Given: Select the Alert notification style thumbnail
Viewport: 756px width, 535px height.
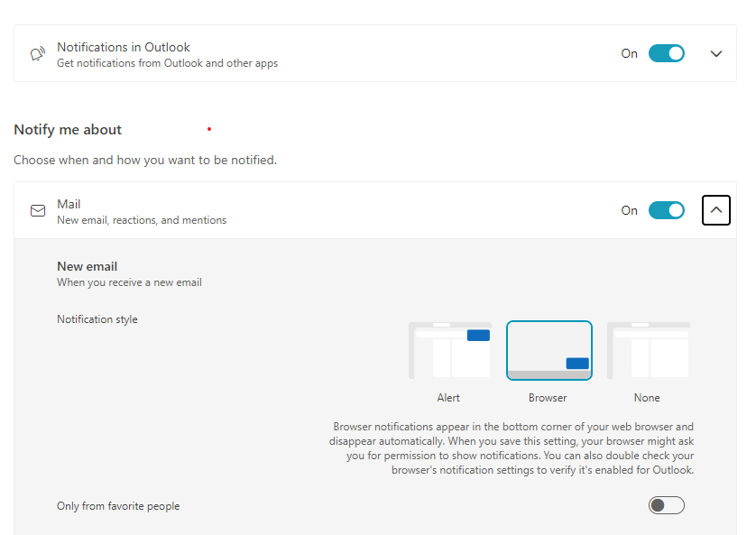Looking at the screenshot, I should pos(450,350).
